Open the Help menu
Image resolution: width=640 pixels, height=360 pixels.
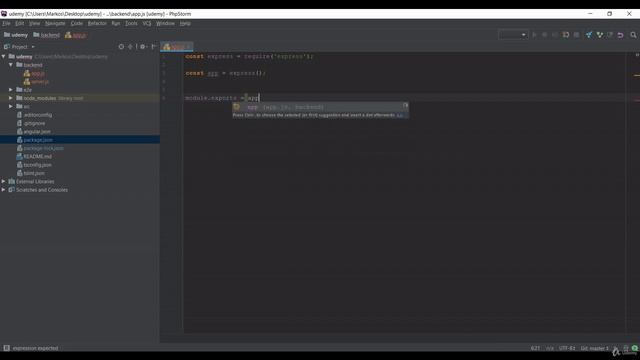pos(185,23)
